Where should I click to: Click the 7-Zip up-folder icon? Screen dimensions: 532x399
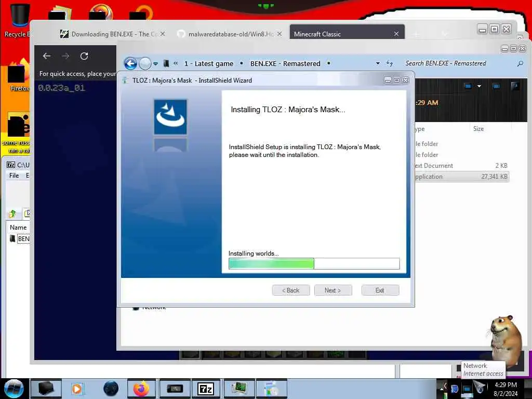tap(12, 214)
